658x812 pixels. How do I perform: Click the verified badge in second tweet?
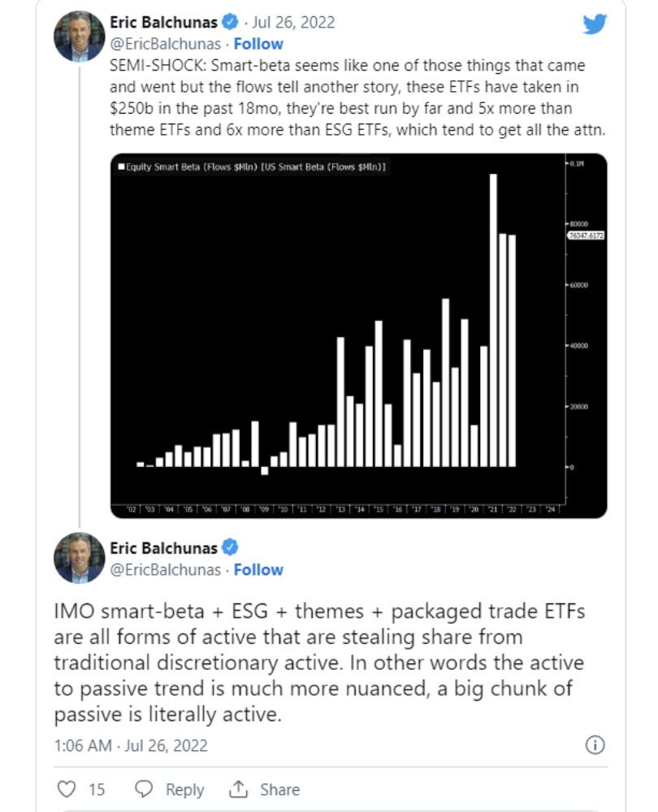(x=230, y=547)
